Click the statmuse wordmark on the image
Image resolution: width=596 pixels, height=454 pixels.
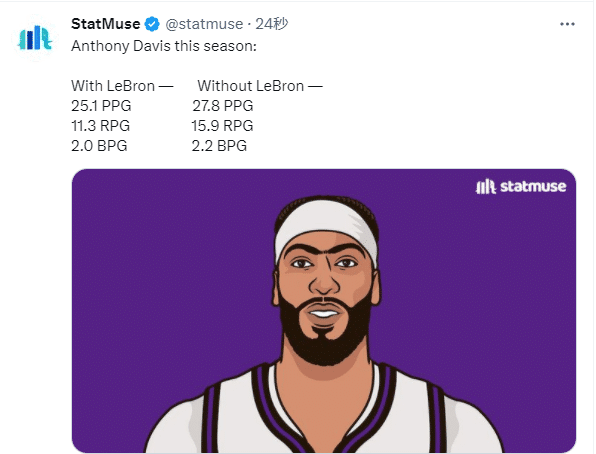click(533, 186)
